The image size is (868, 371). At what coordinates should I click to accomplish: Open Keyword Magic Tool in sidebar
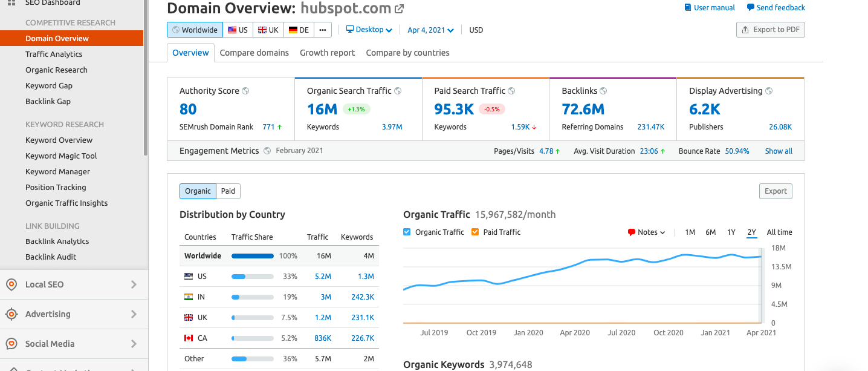pyautogui.click(x=61, y=156)
